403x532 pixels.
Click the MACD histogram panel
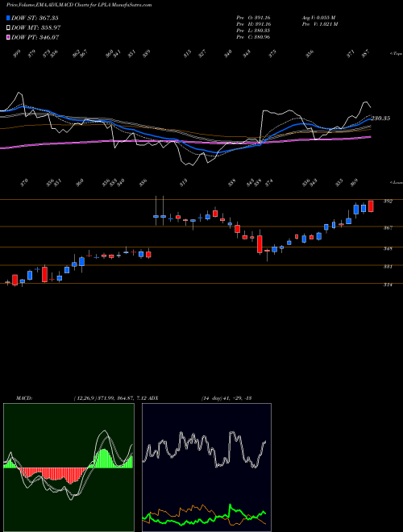[x=69, y=468]
